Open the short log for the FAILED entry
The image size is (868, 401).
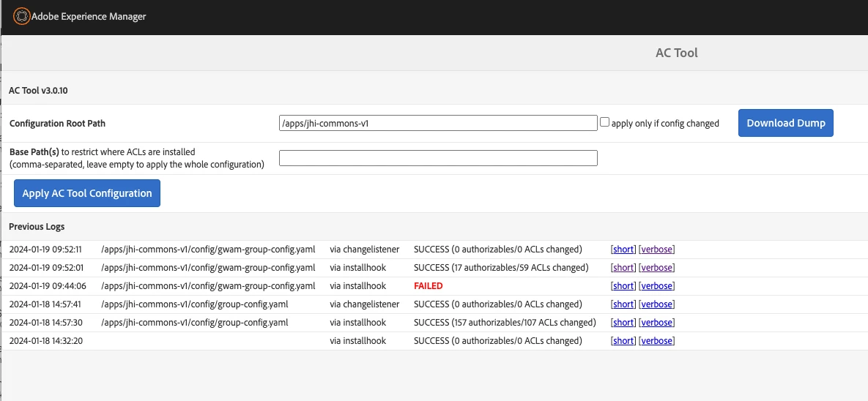coord(623,286)
